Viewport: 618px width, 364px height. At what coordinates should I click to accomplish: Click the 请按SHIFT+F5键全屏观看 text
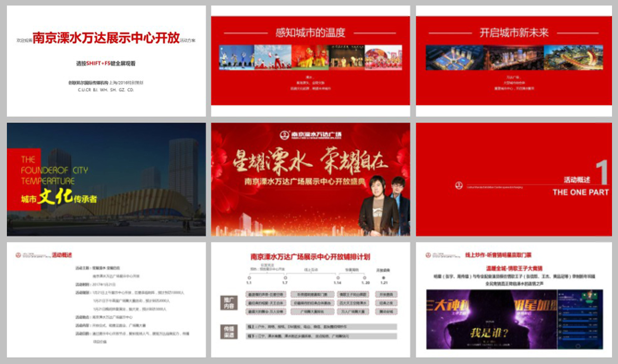point(106,64)
